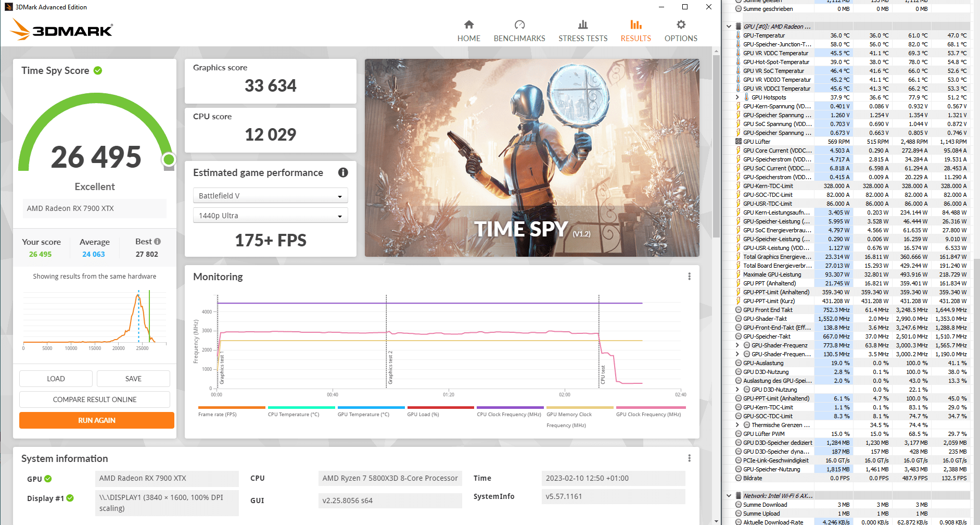Collapse the Network: Intel Wi-Fi 6 section
Viewport: 980px width, 525px height.
tap(729, 496)
